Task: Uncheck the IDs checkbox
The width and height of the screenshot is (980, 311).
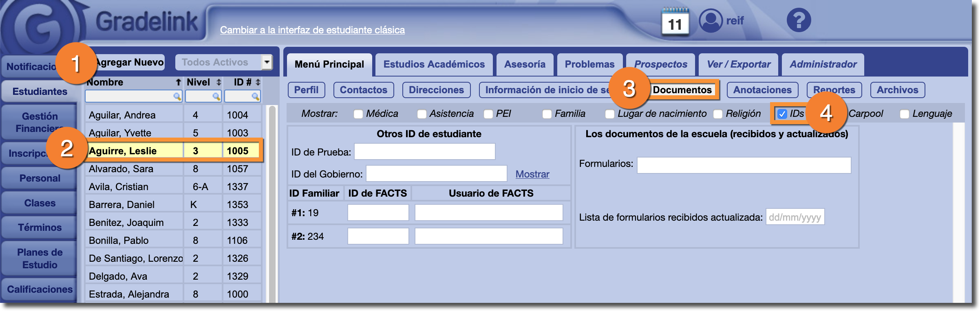Action: point(782,114)
